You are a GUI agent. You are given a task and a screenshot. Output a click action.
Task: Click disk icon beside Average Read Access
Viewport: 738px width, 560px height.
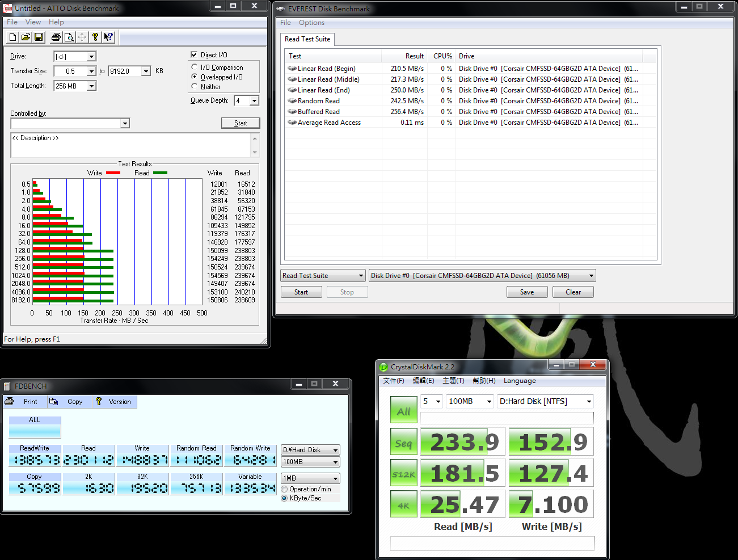pyautogui.click(x=292, y=123)
